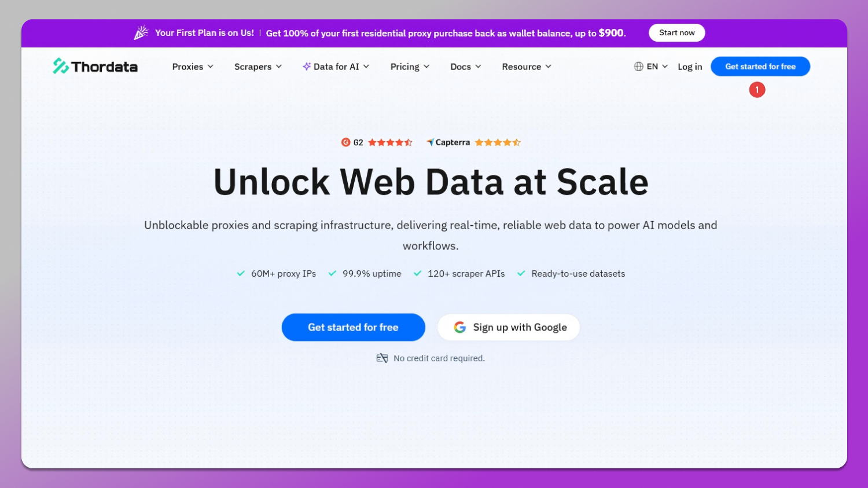Screen dimensions: 868x488
Task: Click the checkmark beside 60M+ proxy IPs
Action: tap(241, 273)
